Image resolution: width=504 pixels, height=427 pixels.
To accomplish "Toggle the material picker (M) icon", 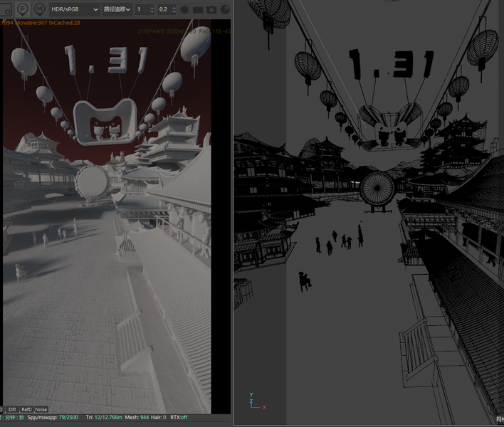I will [x=40, y=9].
